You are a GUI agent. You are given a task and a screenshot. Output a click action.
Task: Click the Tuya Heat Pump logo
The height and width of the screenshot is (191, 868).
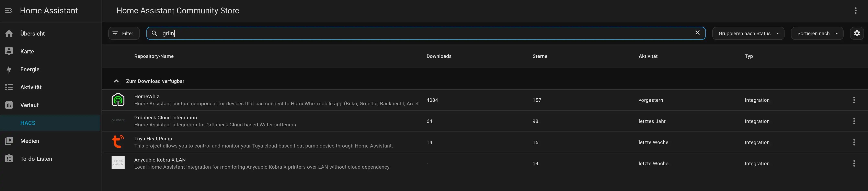118,142
